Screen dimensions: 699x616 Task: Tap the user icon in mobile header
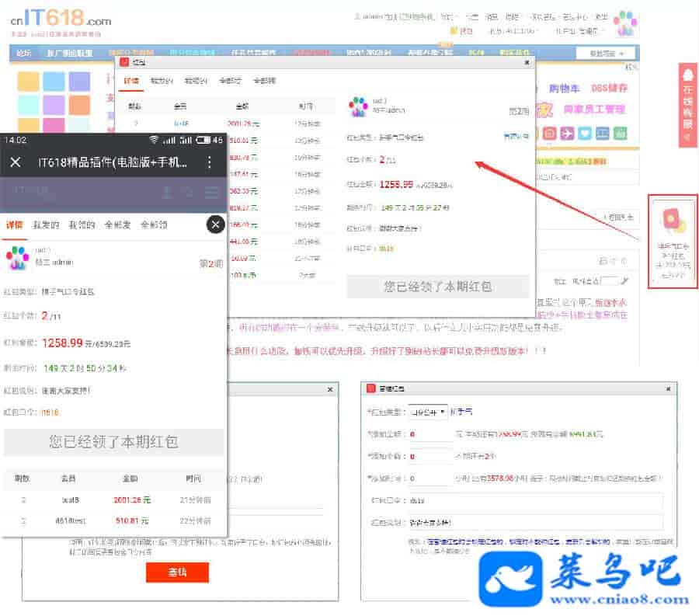tap(168, 193)
